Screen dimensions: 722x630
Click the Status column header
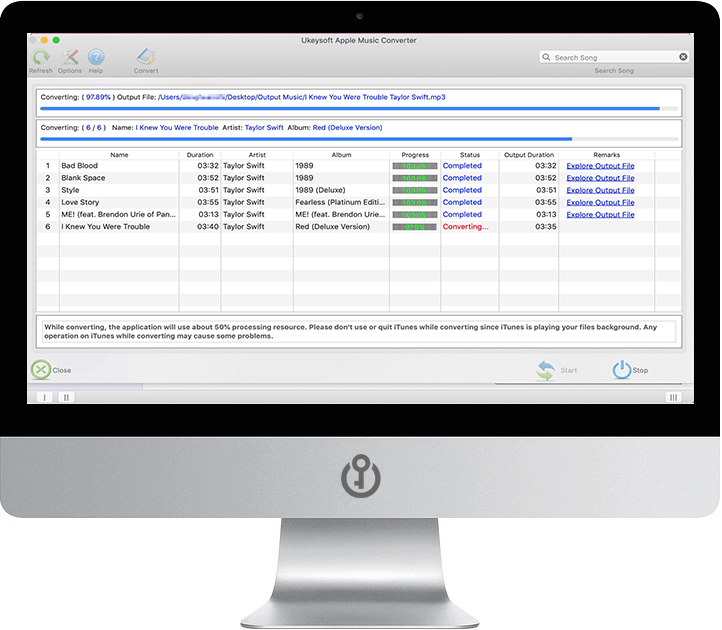[x=470, y=155]
